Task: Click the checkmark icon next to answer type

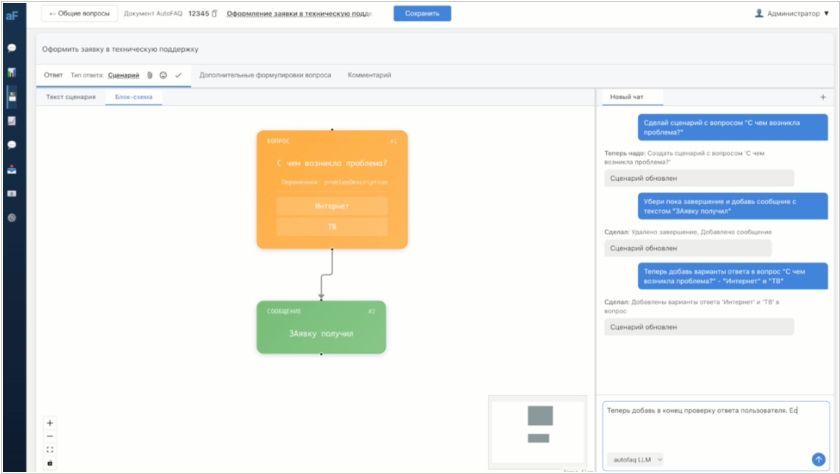Action: coord(178,75)
